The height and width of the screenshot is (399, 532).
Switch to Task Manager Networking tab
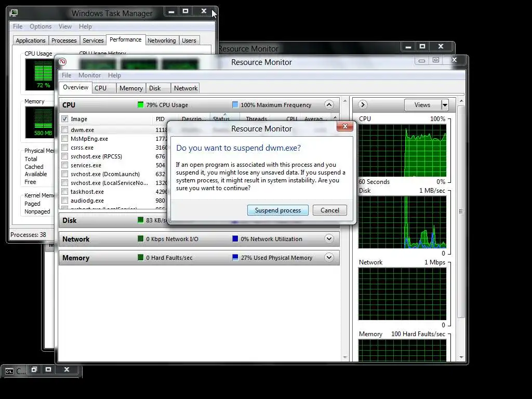162,41
